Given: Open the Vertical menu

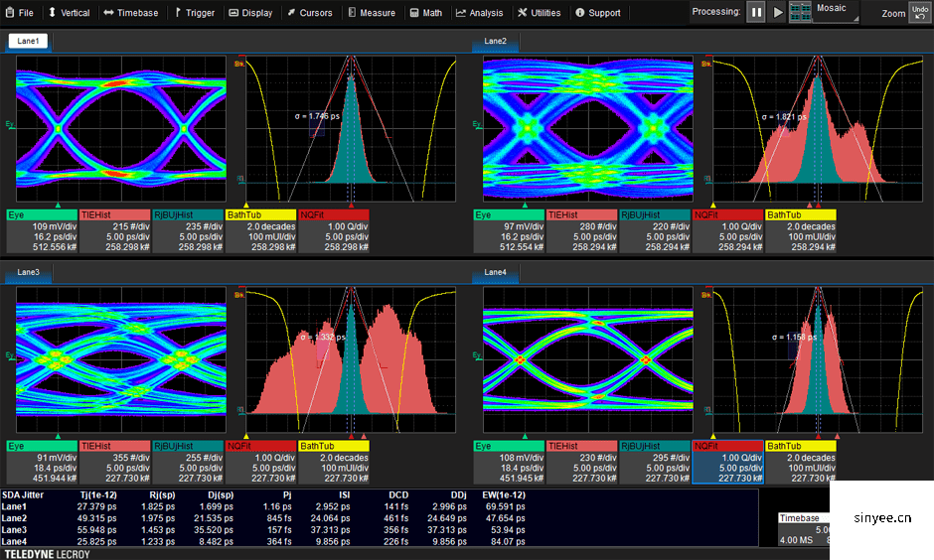Looking at the screenshot, I should pyautogui.click(x=69, y=13).
